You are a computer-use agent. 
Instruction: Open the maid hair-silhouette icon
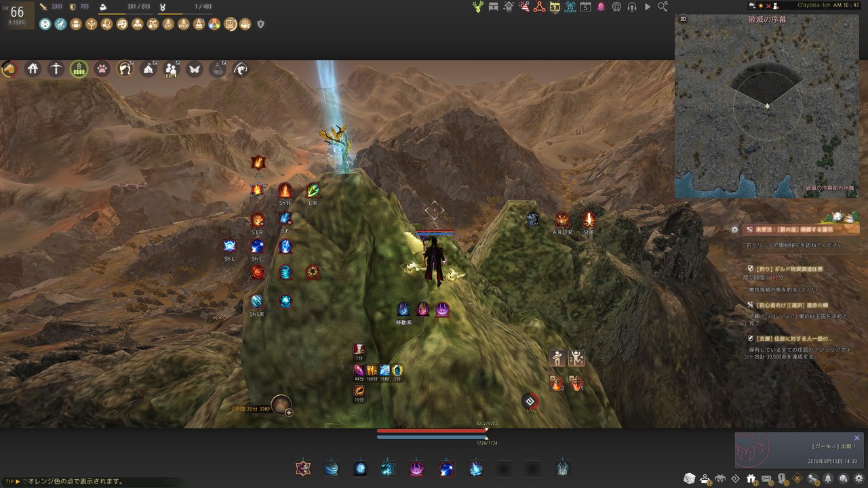pyautogui.click(x=125, y=69)
